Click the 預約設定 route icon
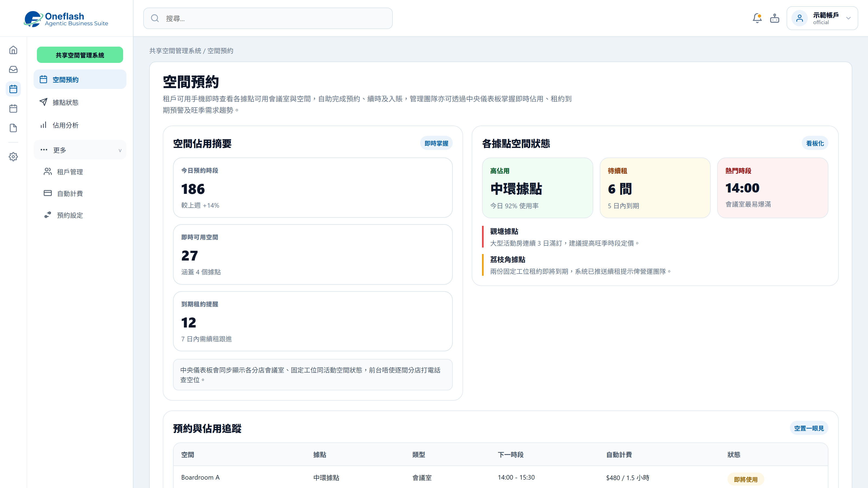The width and height of the screenshot is (868, 488). (x=47, y=215)
